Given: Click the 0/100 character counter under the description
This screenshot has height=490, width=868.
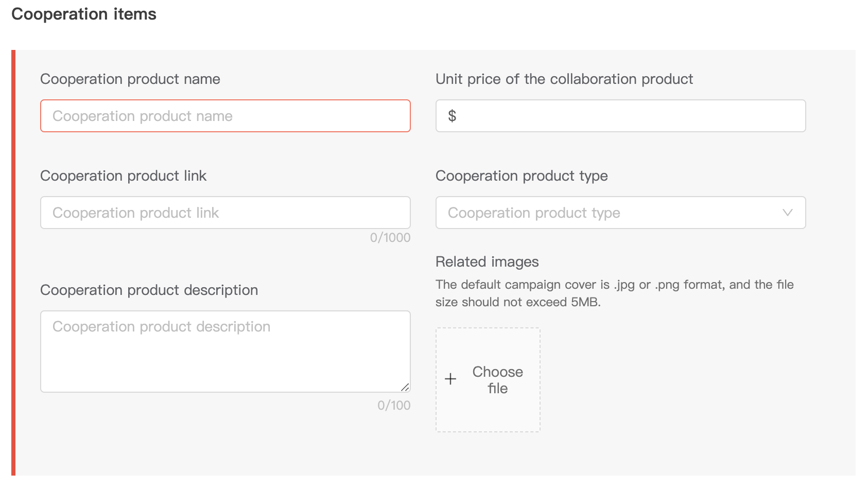Looking at the screenshot, I should pos(394,405).
